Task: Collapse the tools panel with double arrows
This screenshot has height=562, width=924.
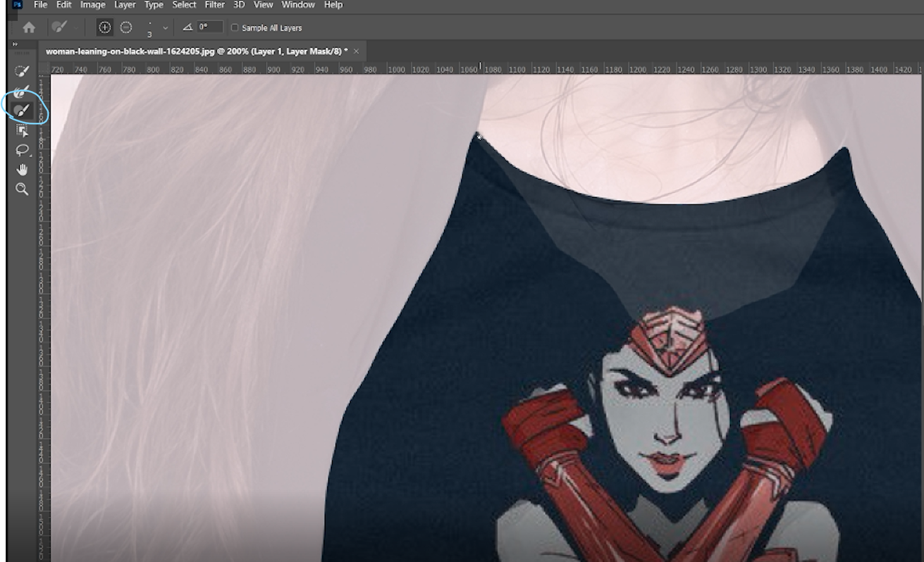Action: [x=14, y=44]
